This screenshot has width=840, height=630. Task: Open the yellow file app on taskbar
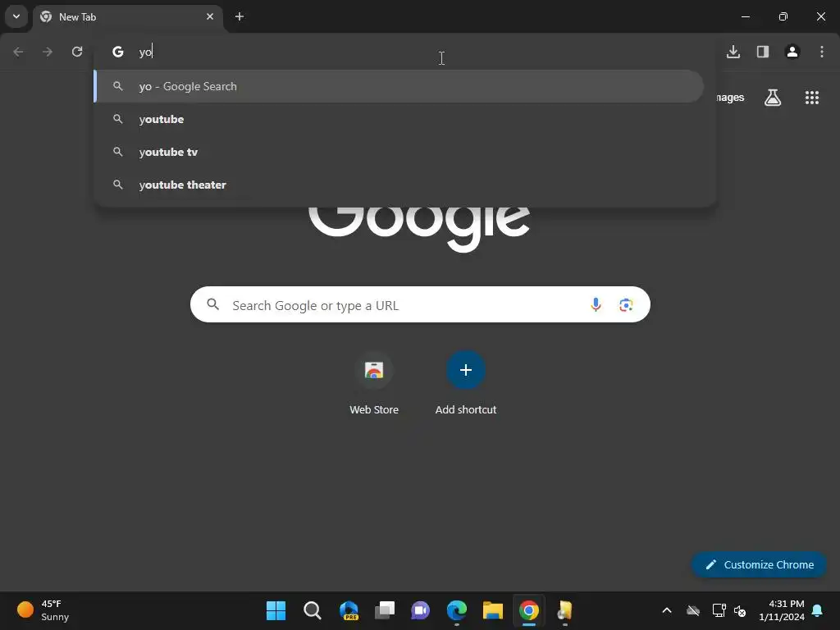point(564,610)
